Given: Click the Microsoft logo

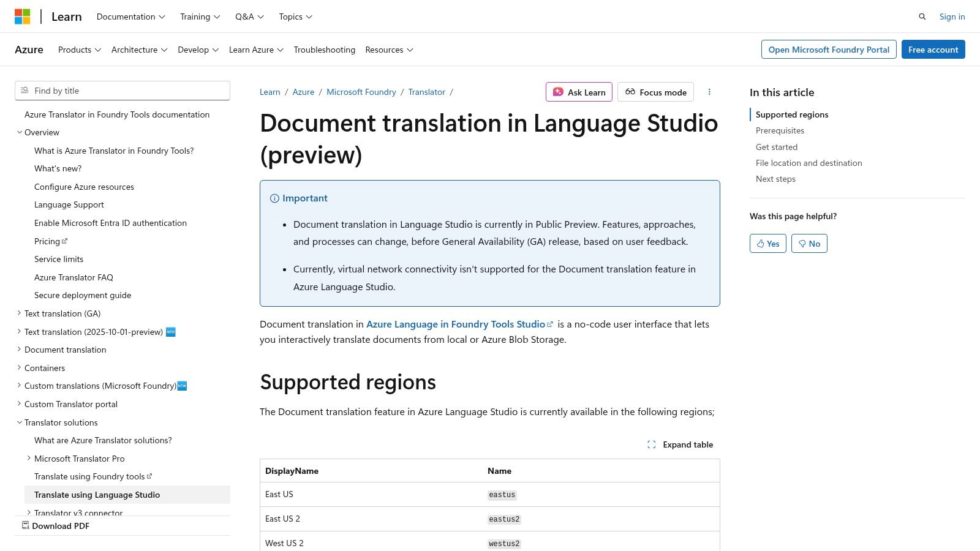Looking at the screenshot, I should point(23,16).
